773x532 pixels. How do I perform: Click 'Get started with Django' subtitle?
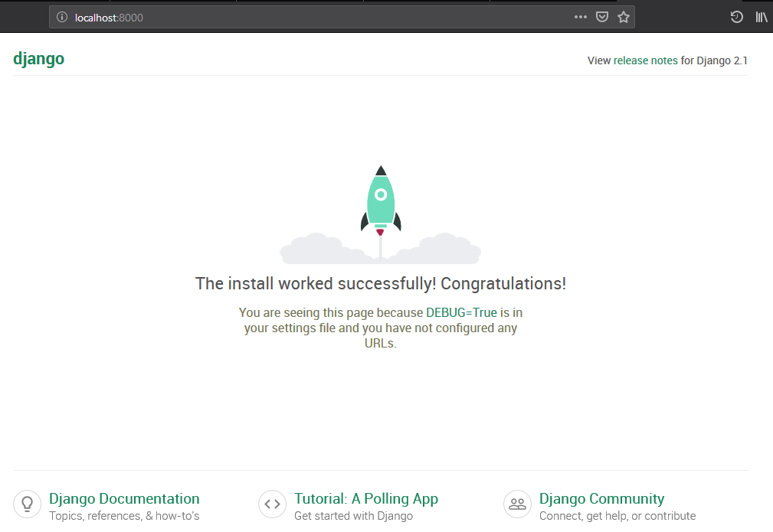pos(353,516)
